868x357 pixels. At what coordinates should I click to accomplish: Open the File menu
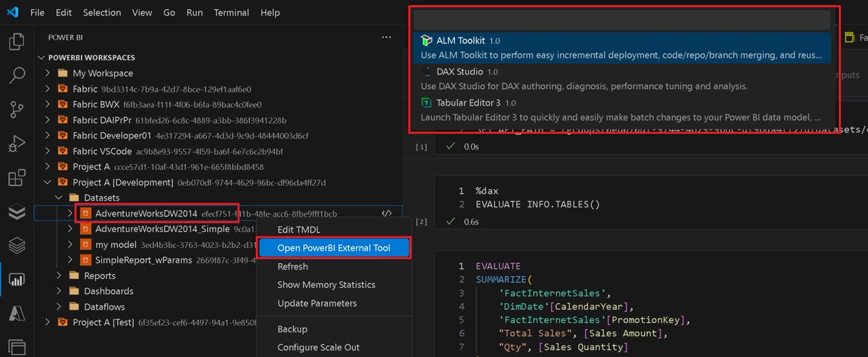pos(38,12)
